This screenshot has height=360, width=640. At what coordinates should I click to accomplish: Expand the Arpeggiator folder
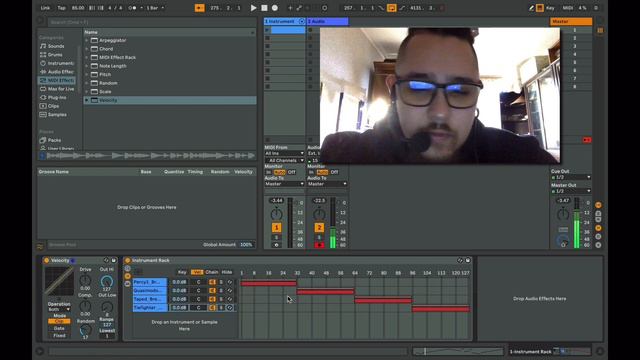point(87,40)
